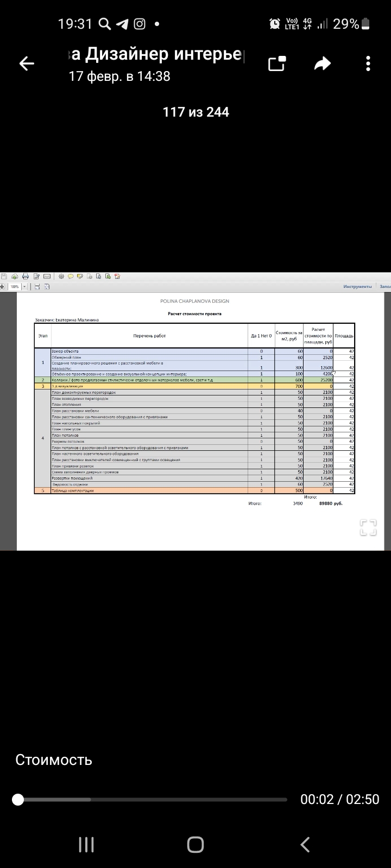Click the fit-page icon in PDF toolbar
The width and height of the screenshot is (391, 868).
pyautogui.click(x=47, y=286)
